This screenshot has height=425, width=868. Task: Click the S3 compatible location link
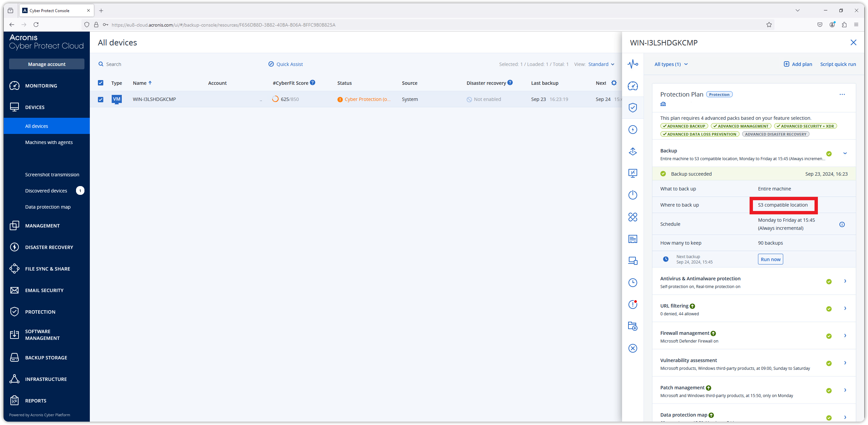[783, 205]
